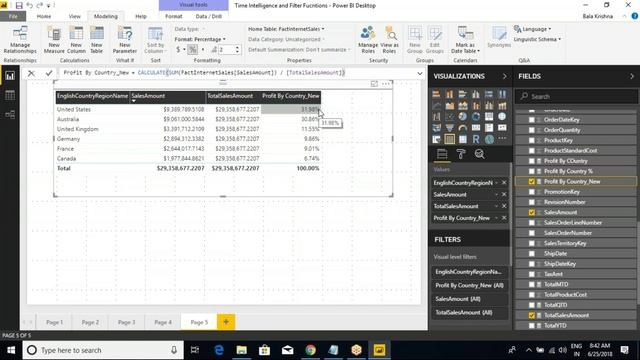Switch to Report view in left sidebar

10,76
